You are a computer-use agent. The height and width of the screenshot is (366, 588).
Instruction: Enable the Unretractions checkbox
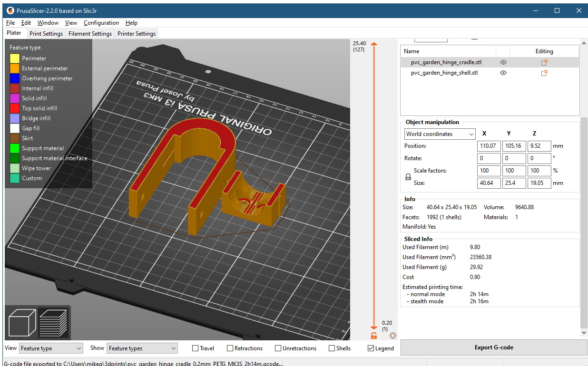[278, 348]
